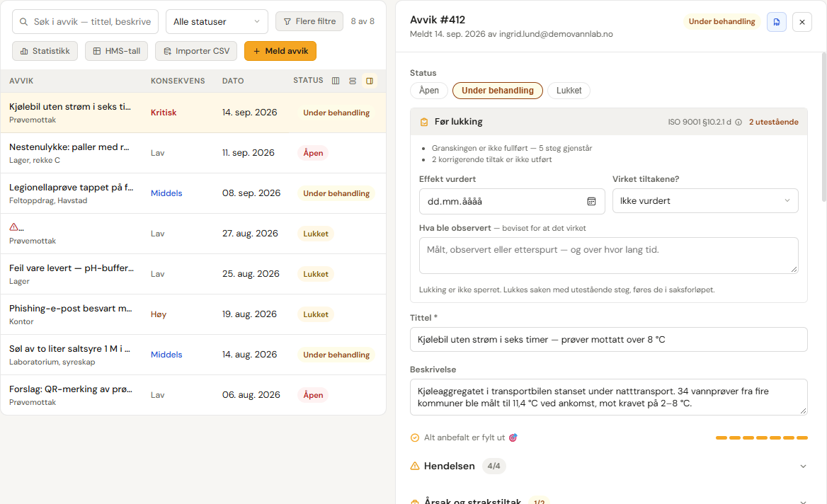Click the check-circle icon before 'Alt anbefalt'
This screenshot has width=827, height=504.
[414, 437]
